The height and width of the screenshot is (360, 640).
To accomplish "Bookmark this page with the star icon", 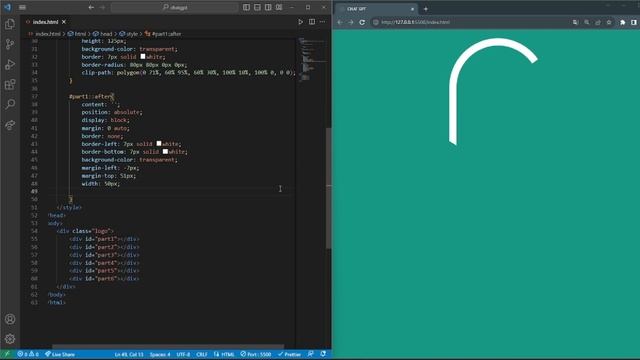I will [x=609, y=22].
